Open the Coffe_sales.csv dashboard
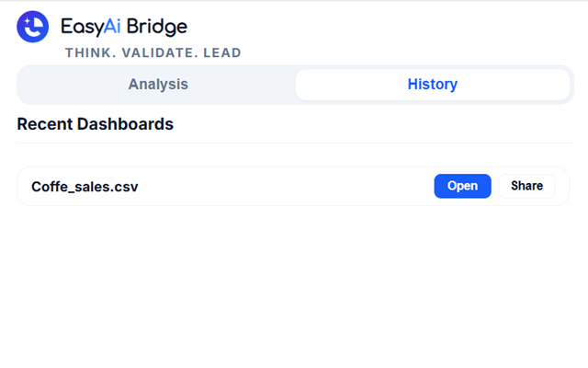This screenshot has width=588, height=368. [462, 186]
